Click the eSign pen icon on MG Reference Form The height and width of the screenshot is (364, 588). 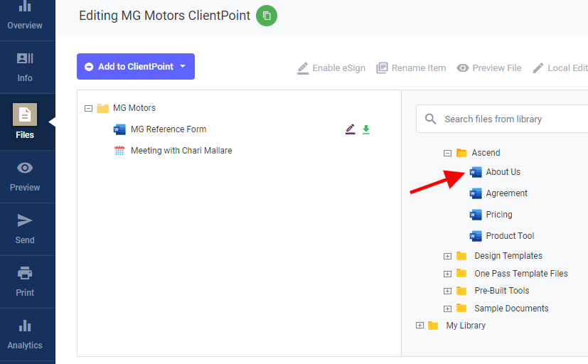(351, 129)
